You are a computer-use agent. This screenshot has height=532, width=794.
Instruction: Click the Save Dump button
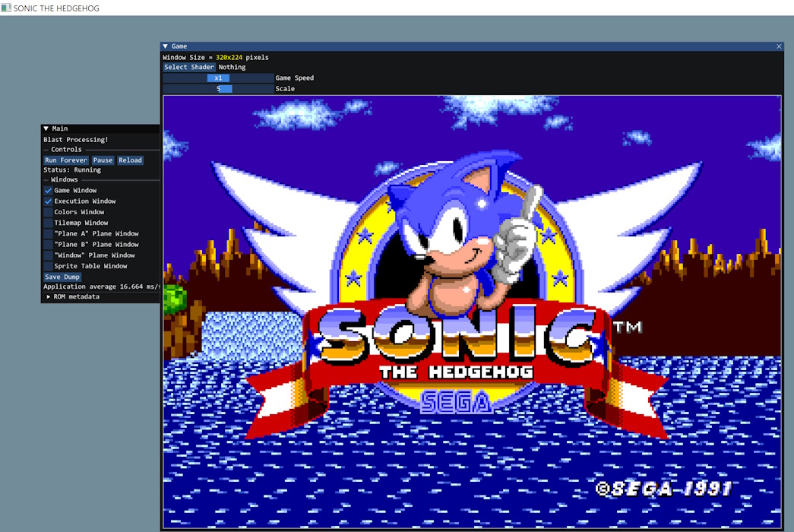pyautogui.click(x=61, y=276)
